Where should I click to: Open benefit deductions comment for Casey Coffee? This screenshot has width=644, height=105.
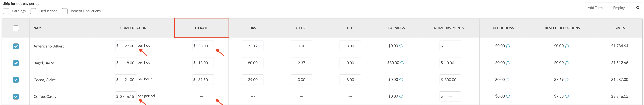(567, 97)
